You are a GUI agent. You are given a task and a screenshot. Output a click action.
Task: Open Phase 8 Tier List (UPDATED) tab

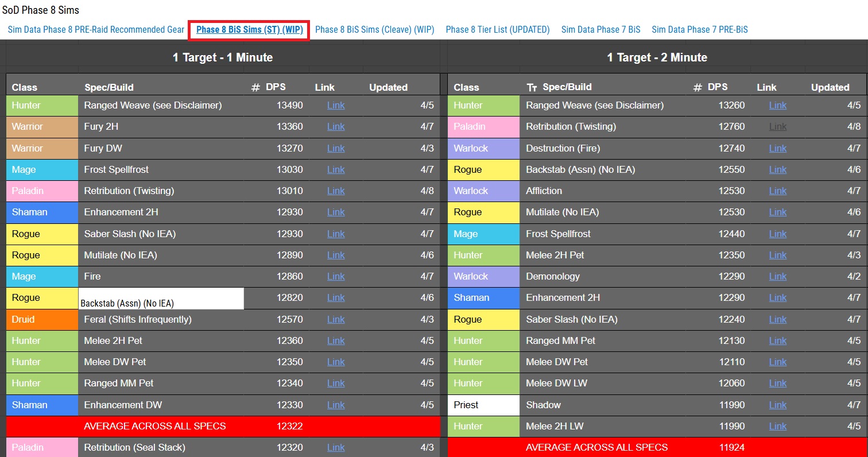click(x=498, y=30)
